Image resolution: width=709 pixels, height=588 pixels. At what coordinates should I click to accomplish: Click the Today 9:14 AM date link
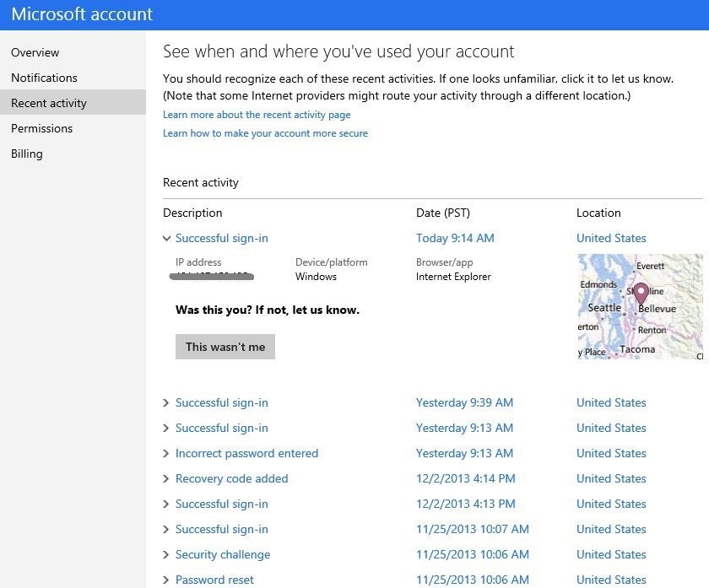click(x=455, y=238)
